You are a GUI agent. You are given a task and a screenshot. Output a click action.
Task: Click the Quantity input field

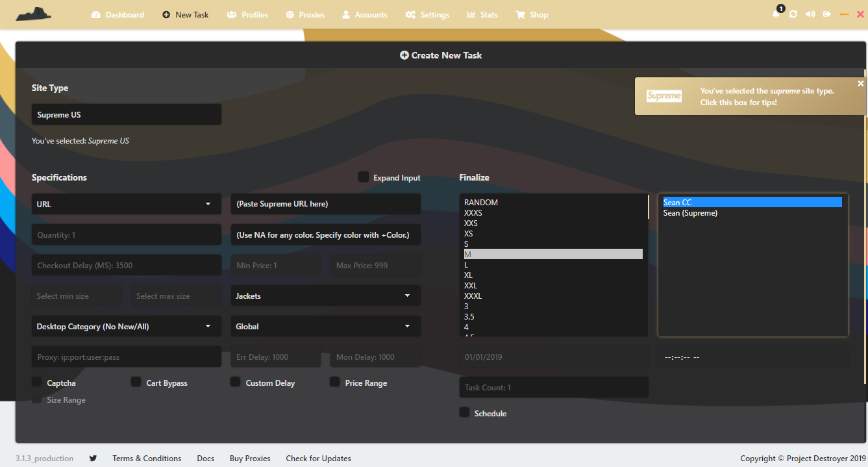(x=127, y=234)
